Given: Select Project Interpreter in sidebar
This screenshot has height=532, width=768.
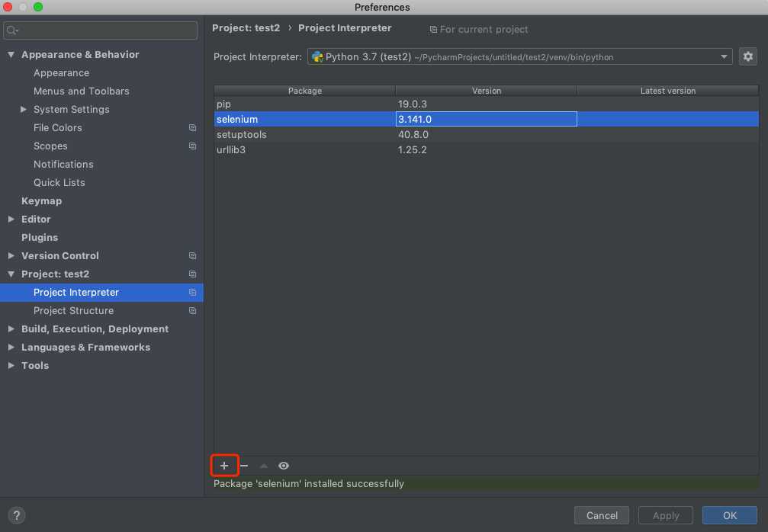Looking at the screenshot, I should pos(101,292).
